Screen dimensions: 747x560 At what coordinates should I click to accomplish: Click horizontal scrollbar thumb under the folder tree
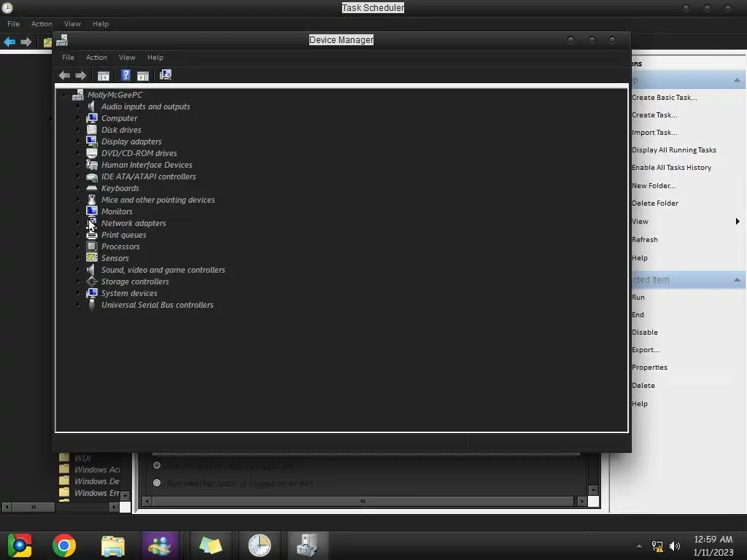pos(34,507)
